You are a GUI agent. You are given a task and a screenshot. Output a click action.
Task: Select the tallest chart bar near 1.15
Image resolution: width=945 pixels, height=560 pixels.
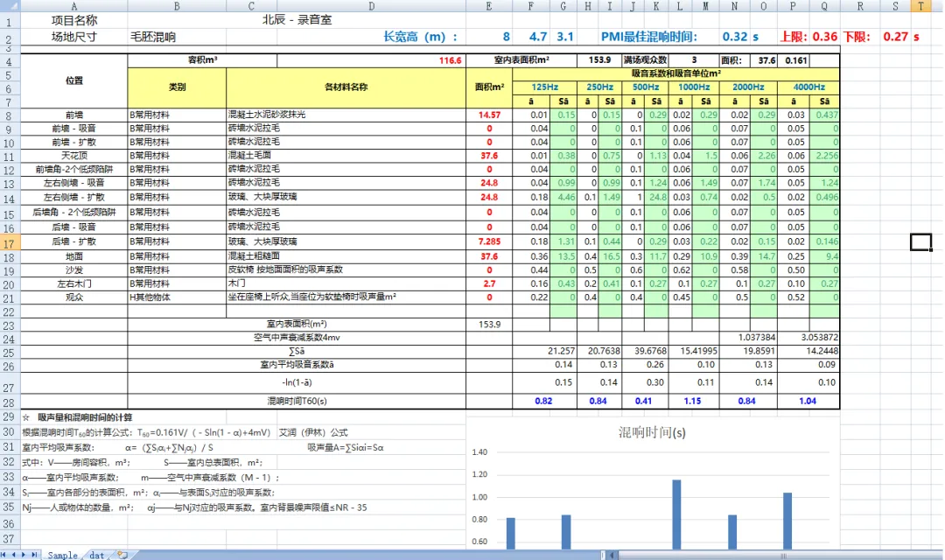(x=676, y=514)
